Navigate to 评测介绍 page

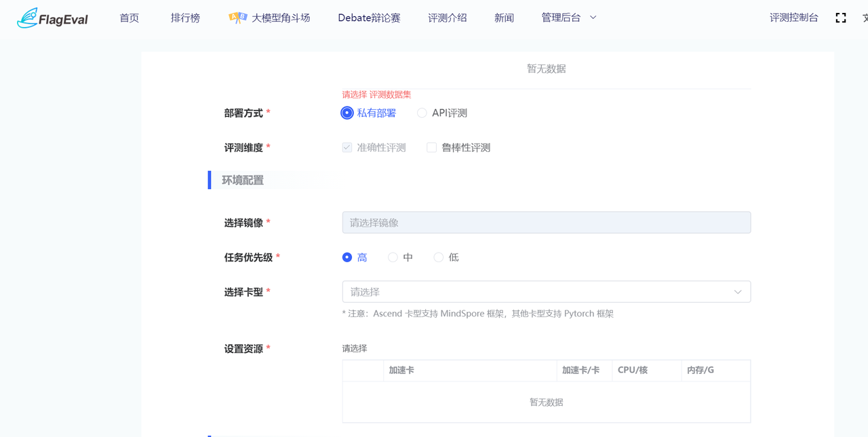448,18
